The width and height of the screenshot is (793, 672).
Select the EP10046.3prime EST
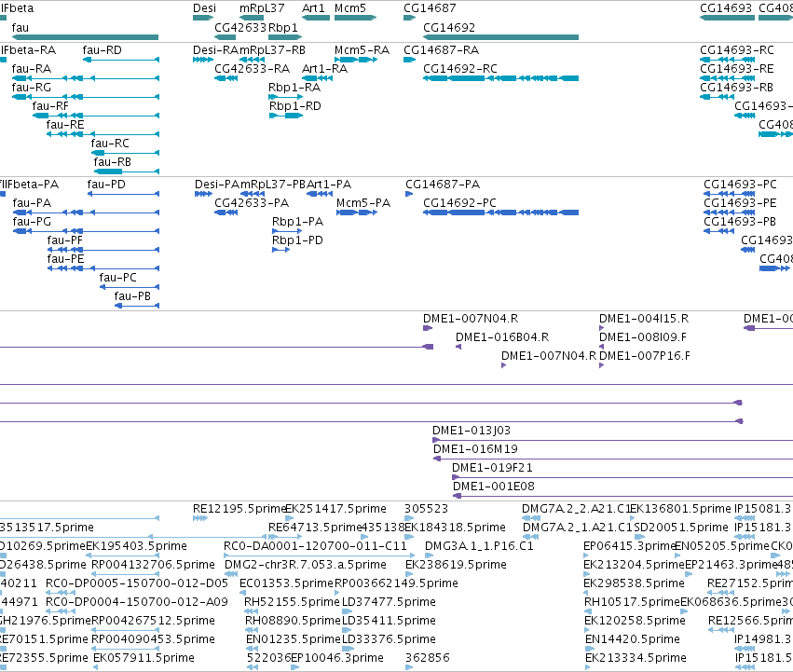[x=294, y=667]
